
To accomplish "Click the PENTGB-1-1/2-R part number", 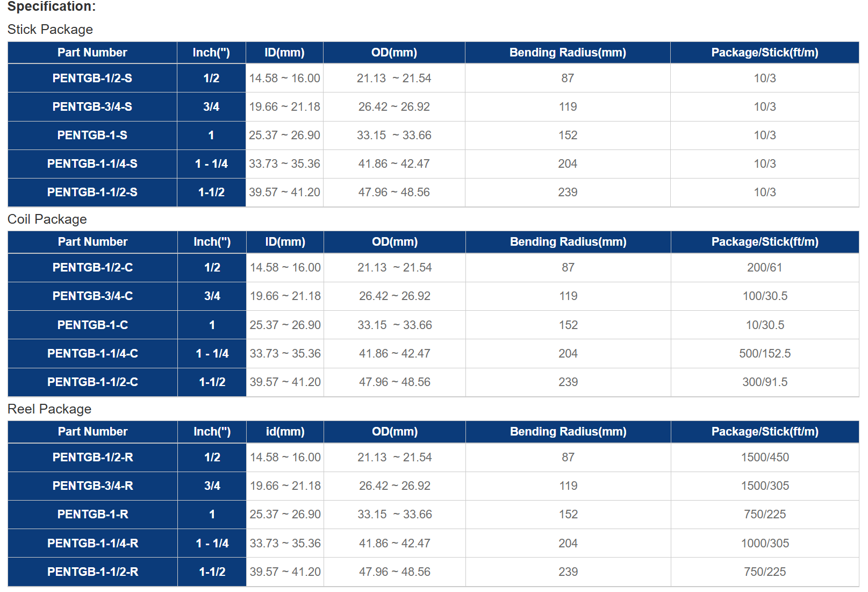I will [92, 572].
